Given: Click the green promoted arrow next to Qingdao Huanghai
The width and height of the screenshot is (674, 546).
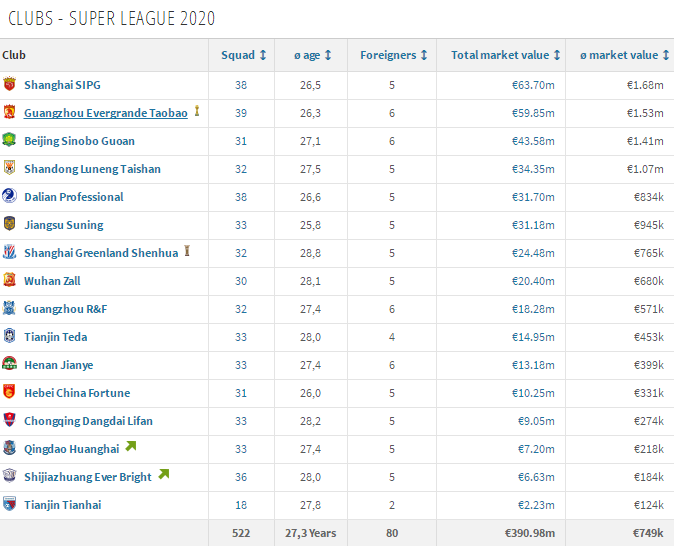Looking at the screenshot, I should click(x=130, y=447).
